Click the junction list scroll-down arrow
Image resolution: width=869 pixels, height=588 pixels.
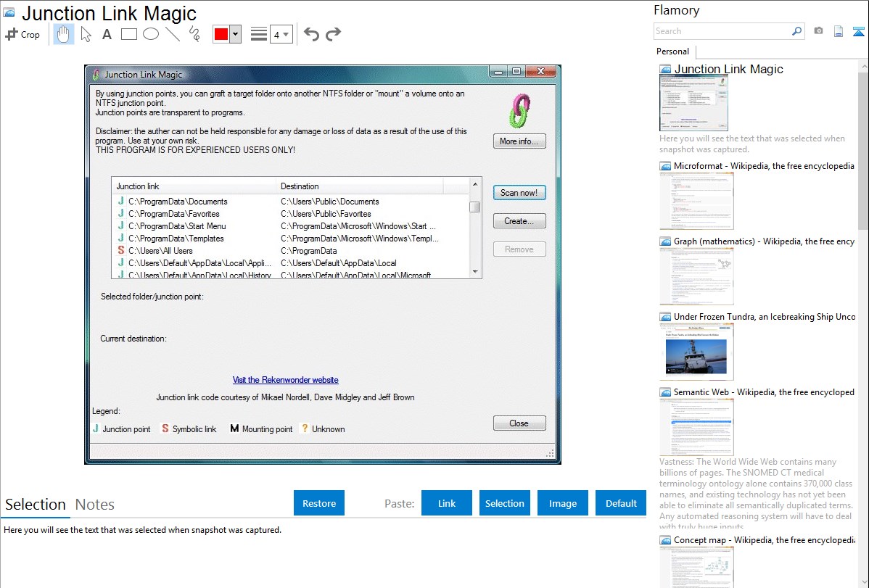475,272
